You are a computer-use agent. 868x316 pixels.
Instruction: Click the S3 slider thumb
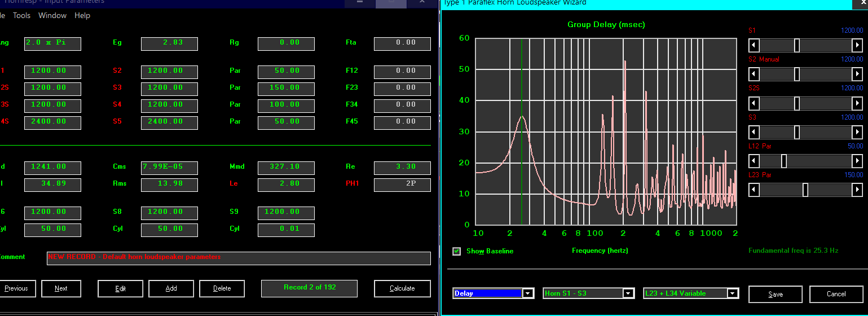point(797,131)
